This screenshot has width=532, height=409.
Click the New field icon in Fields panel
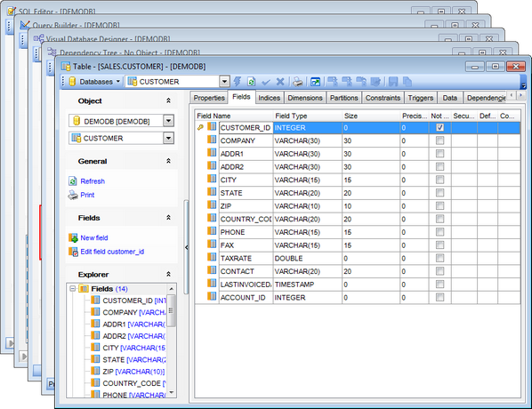click(x=73, y=237)
